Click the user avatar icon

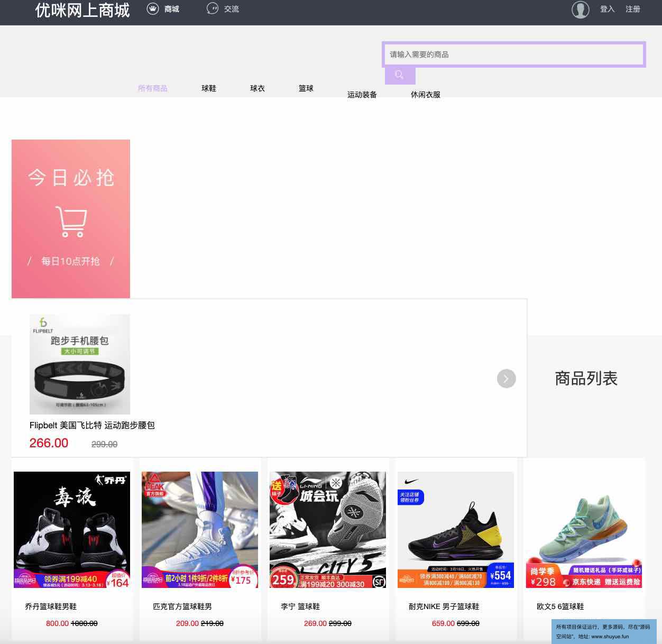(580, 10)
